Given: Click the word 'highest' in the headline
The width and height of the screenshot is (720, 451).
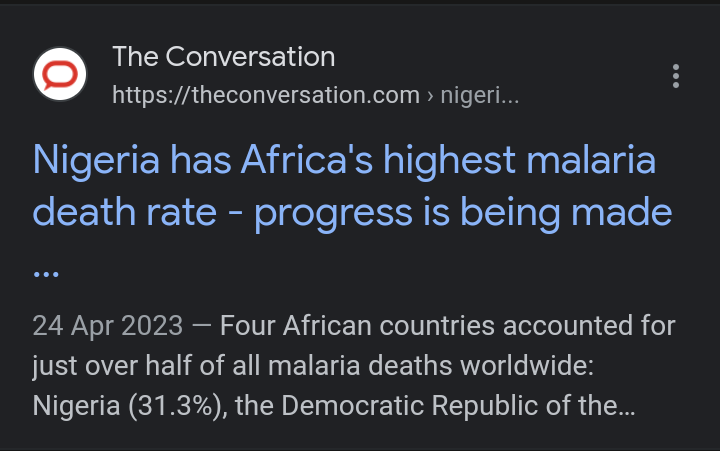Looking at the screenshot, I should pos(449,161).
